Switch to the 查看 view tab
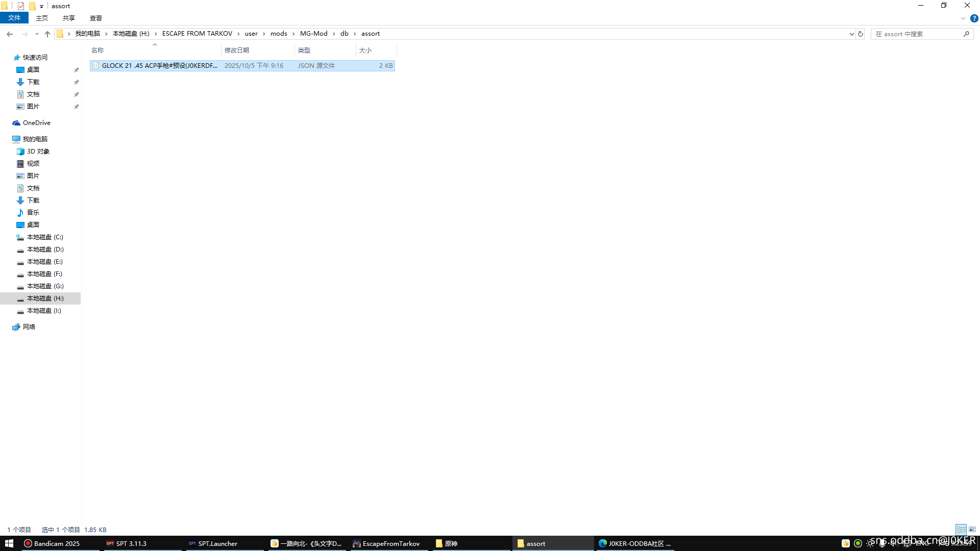This screenshot has width=980, height=551. point(95,18)
